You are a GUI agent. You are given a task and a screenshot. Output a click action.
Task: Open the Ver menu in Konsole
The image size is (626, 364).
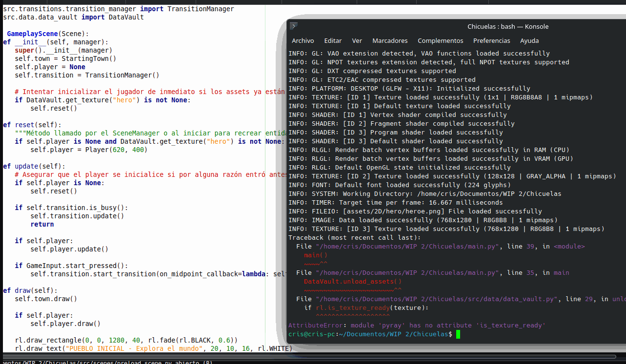[357, 41]
